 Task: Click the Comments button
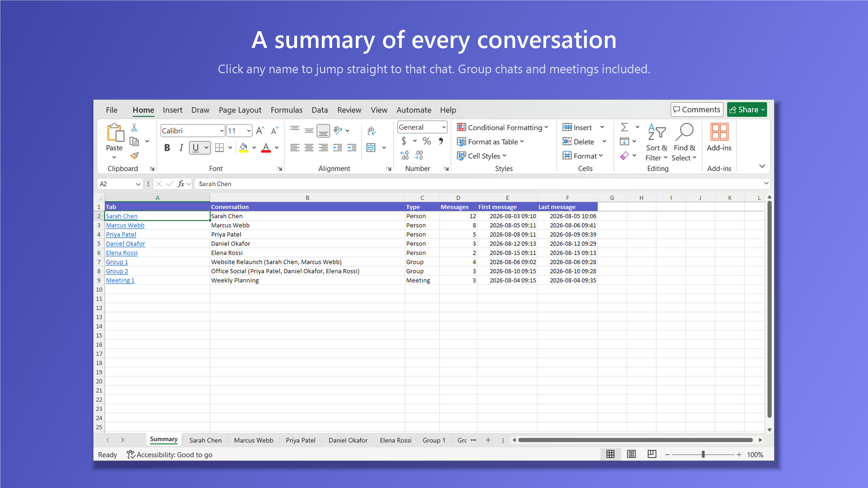697,109
